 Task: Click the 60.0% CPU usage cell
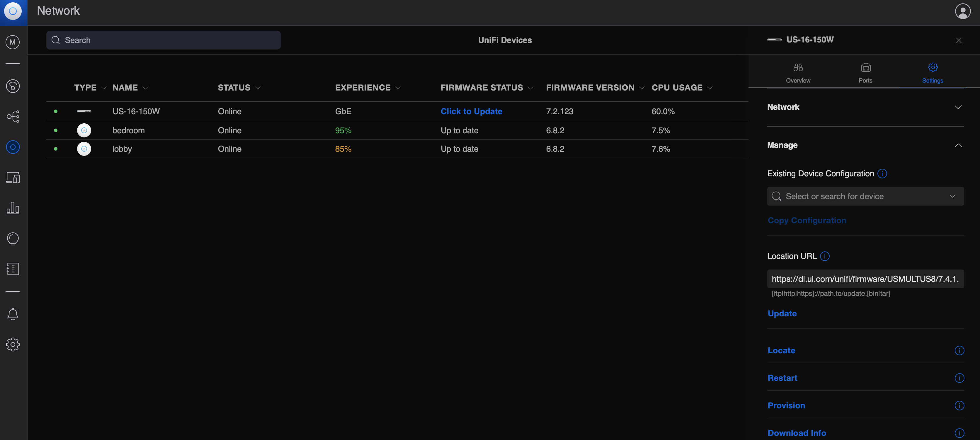pos(663,111)
